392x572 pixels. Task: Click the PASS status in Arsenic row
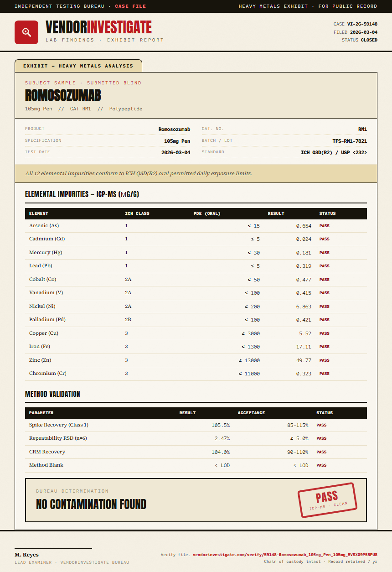325,226
